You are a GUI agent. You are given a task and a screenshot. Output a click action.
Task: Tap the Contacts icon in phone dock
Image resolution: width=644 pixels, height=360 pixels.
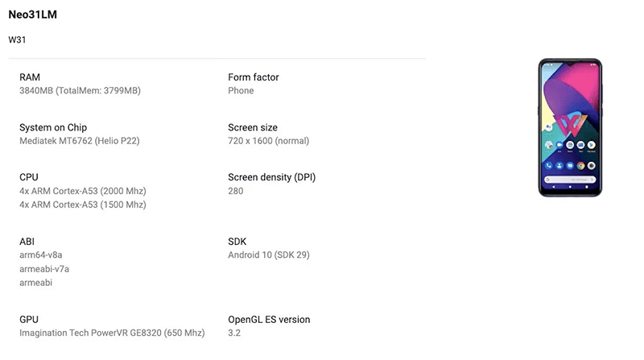coord(559,165)
